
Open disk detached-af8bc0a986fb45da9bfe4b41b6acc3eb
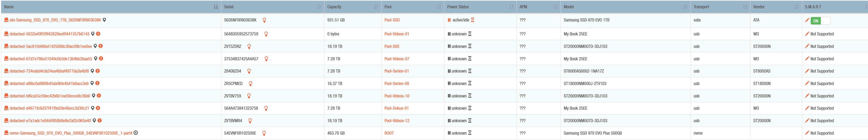(49, 84)
